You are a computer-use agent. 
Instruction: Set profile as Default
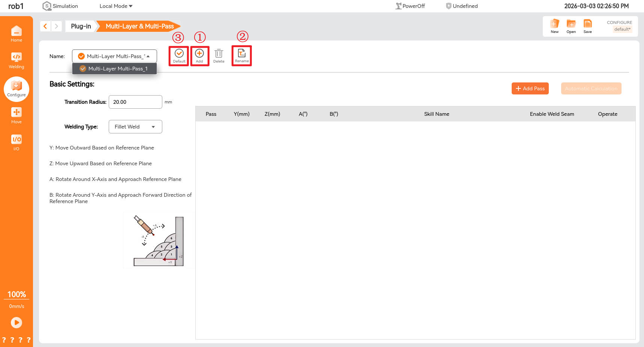click(x=179, y=55)
